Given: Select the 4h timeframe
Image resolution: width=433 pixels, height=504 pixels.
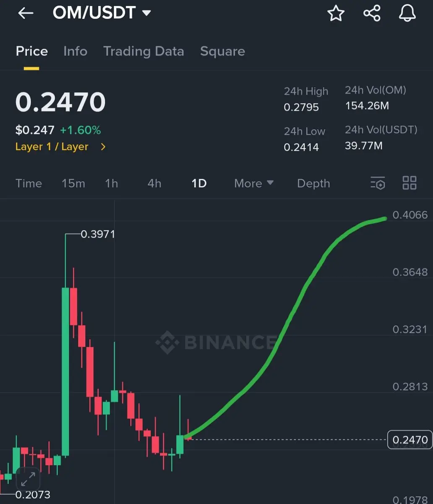Looking at the screenshot, I should pos(154,183).
